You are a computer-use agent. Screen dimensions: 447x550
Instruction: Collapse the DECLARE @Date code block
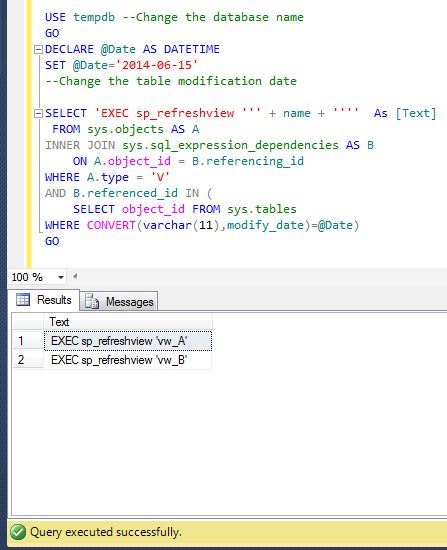pos(38,49)
